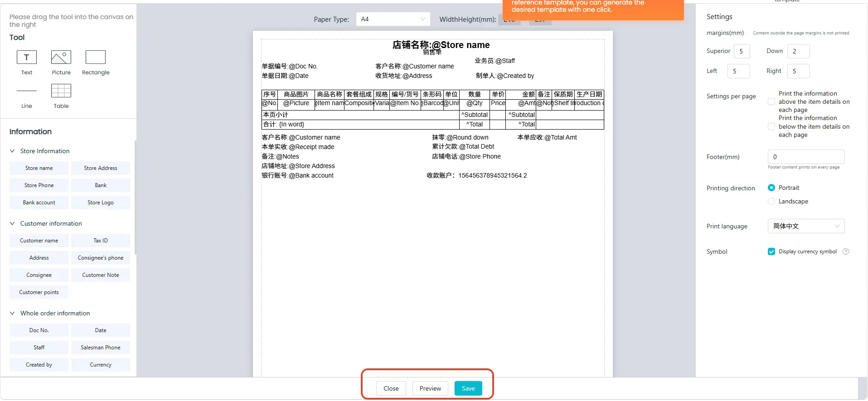
Task: Click the Salesman Phone field chip
Action: pyautogui.click(x=101, y=348)
